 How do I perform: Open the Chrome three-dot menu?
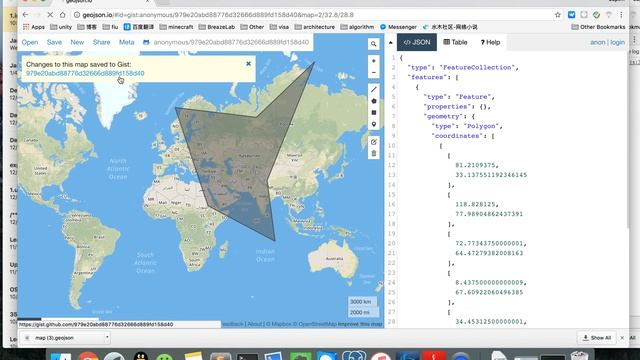(x=621, y=15)
